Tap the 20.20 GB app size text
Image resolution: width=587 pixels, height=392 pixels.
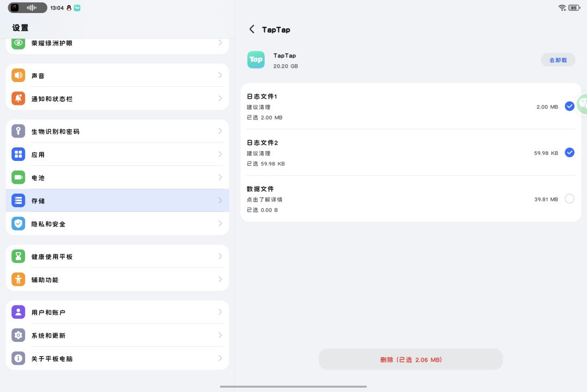pyautogui.click(x=286, y=66)
